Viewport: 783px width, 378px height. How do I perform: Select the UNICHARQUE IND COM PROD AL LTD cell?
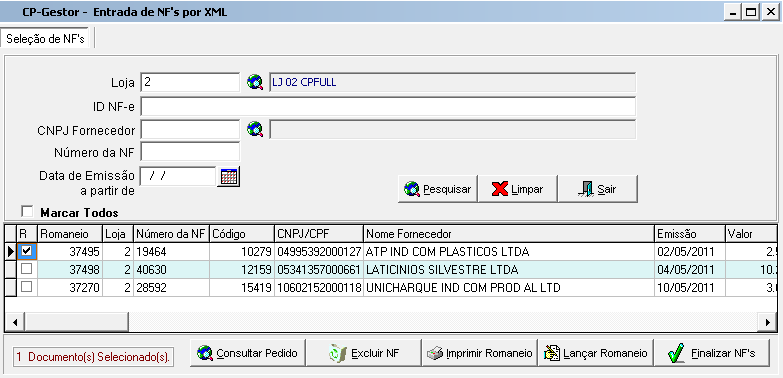pos(509,288)
